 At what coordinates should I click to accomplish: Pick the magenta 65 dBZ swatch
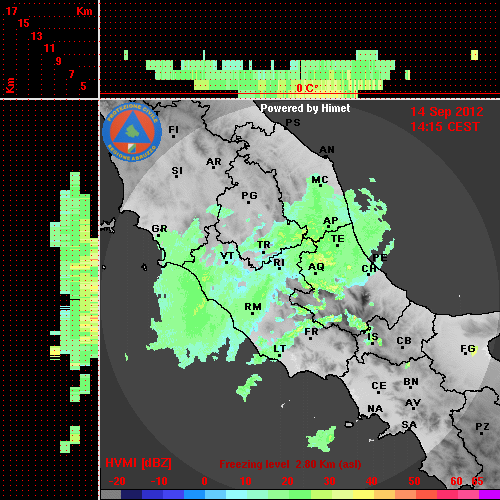(x=489, y=494)
